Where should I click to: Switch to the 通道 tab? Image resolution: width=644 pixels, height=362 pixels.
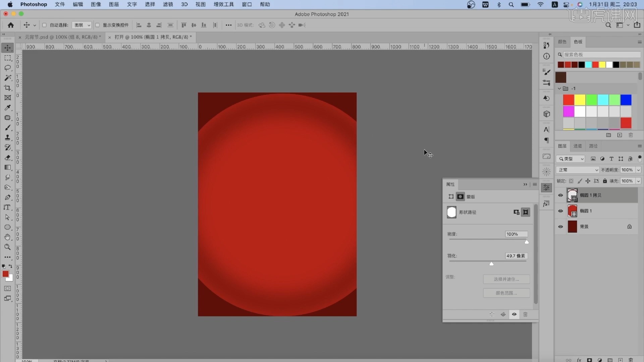(578, 146)
